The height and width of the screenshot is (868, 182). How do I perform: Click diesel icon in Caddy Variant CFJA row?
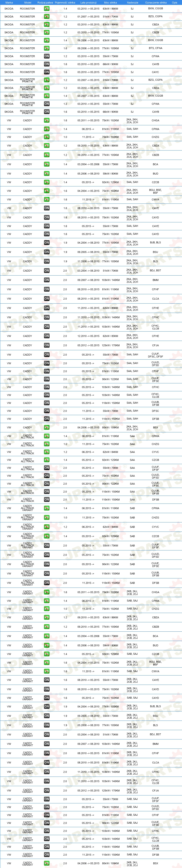point(47,790)
